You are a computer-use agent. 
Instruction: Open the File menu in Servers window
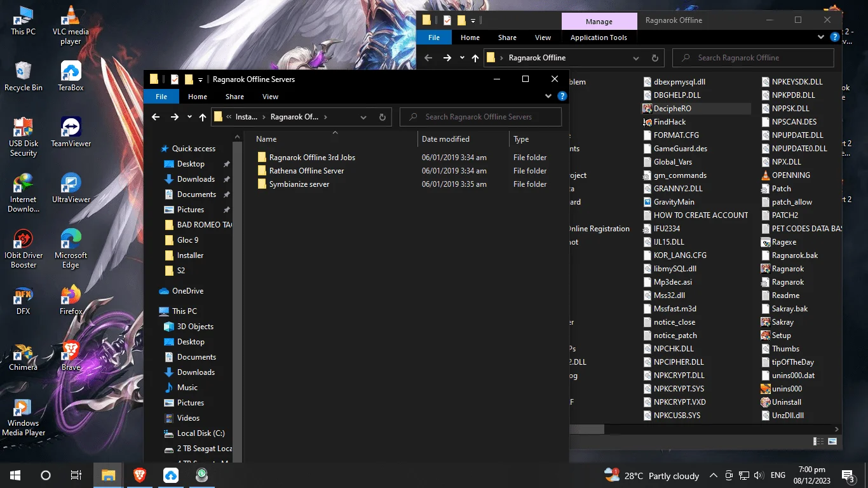coord(161,97)
